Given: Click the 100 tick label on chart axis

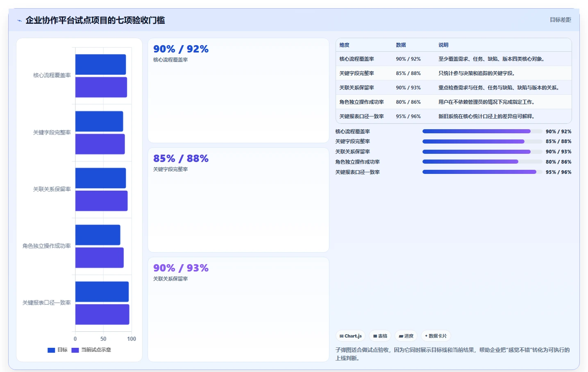Looking at the screenshot, I should (x=132, y=339).
